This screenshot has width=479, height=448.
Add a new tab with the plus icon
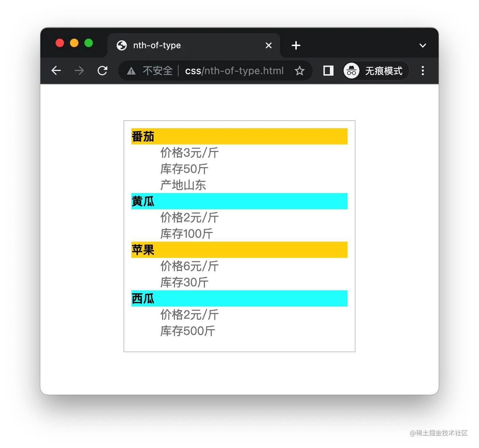tap(296, 45)
